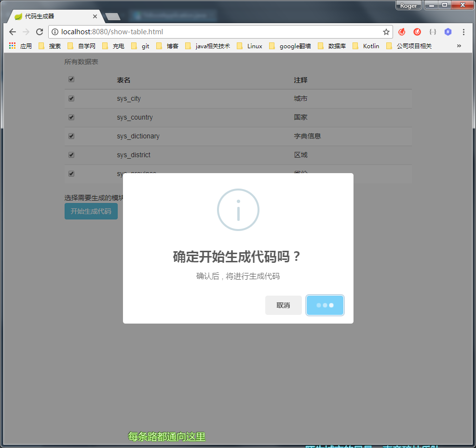Toggle the sys_district row checkbox
This screenshot has width=476, height=448.
pyautogui.click(x=71, y=155)
